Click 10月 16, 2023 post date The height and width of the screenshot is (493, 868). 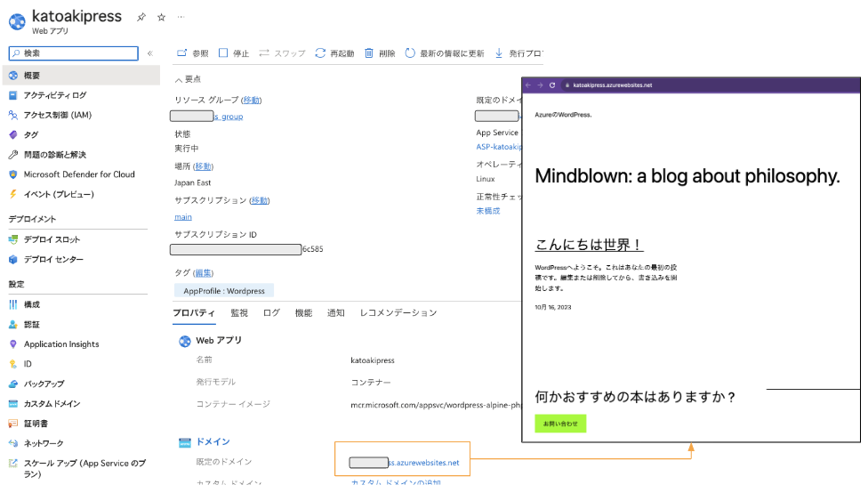pos(553,307)
